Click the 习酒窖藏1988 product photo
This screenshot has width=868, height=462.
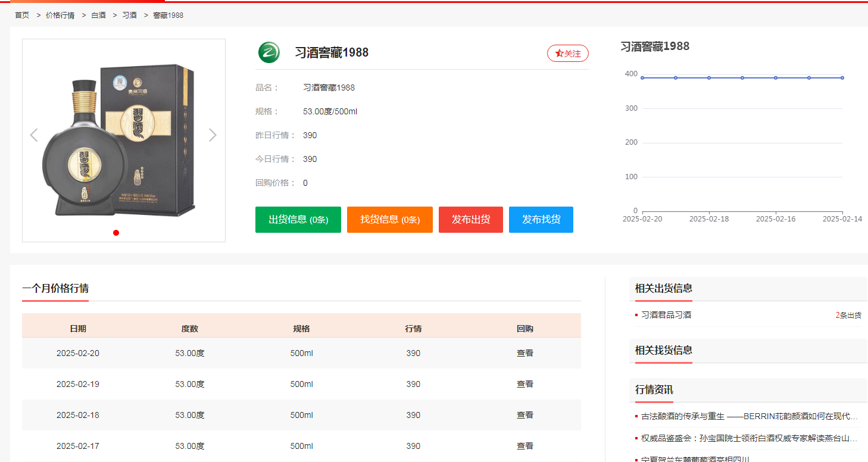coord(124,140)
